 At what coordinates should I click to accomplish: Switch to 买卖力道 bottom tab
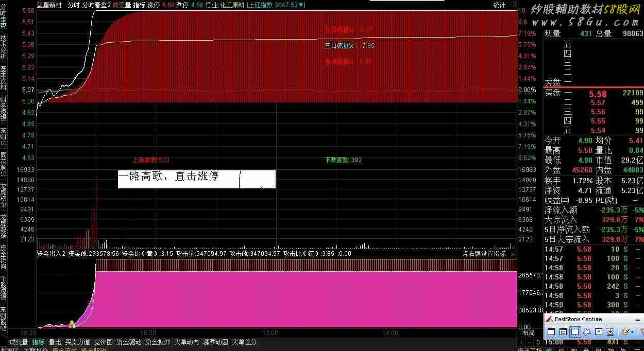click(77, 342)
